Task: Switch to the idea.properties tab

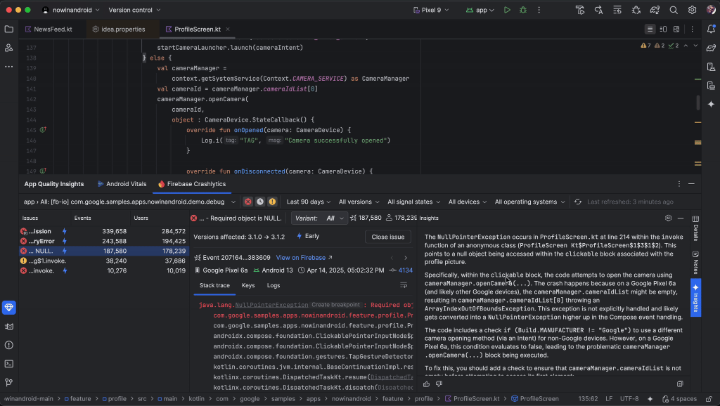Action: [119, 29]
